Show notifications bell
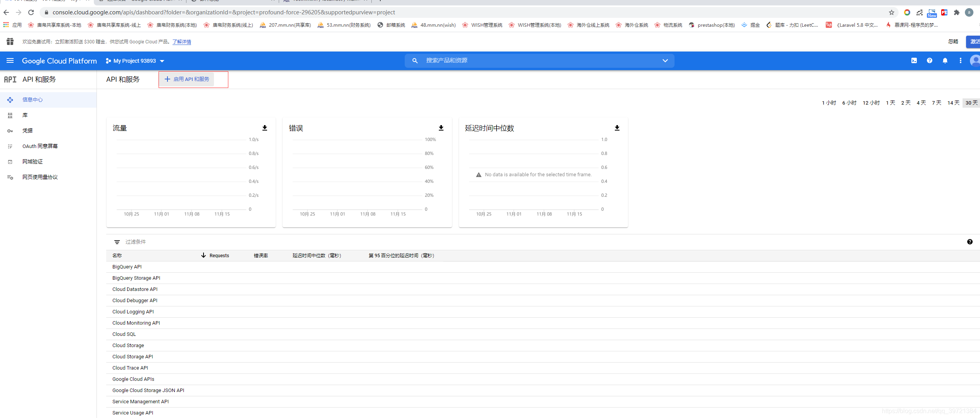Screen dimensions: 980x418 [x=945, y=61]
